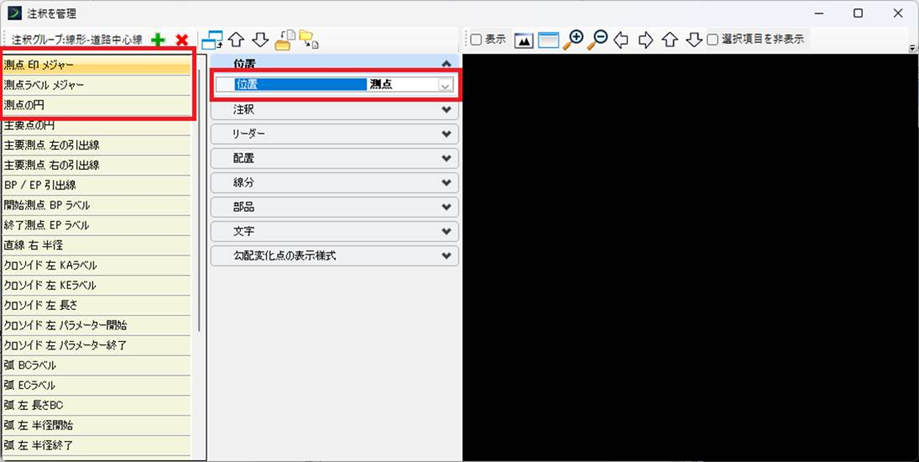Toggle the 選択項目を非表示 checkbox
Image resolution: width=919 pixels, height=462 pixels.
[713, 40]
